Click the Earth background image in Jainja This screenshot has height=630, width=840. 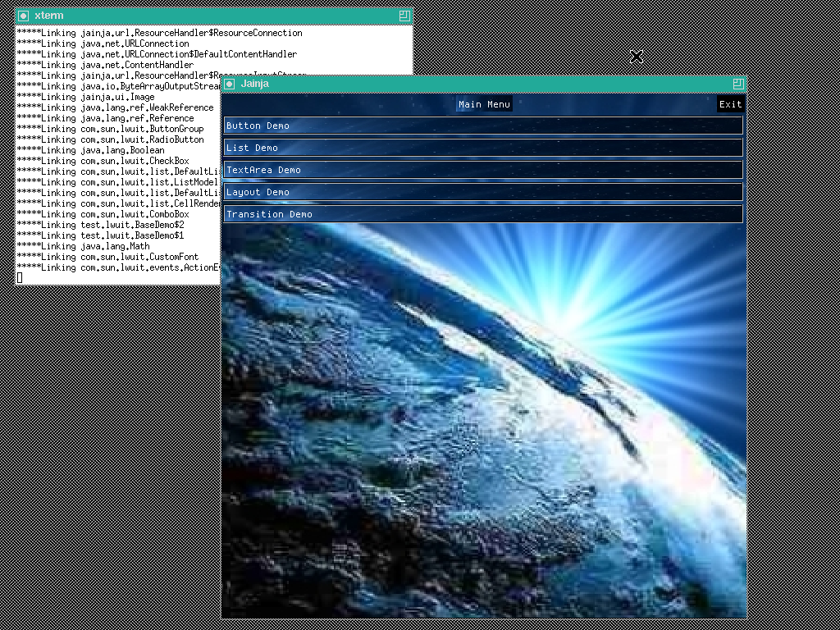(483, 421)
